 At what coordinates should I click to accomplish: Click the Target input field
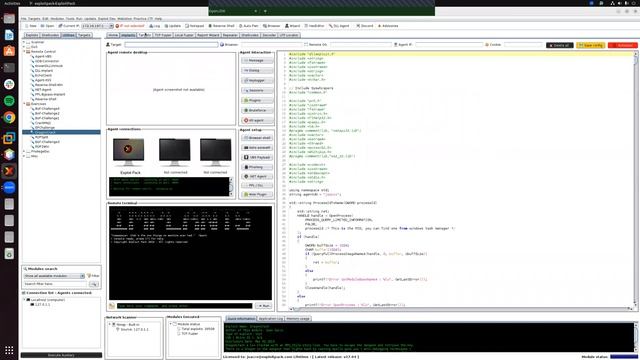(x=171, y=44)
